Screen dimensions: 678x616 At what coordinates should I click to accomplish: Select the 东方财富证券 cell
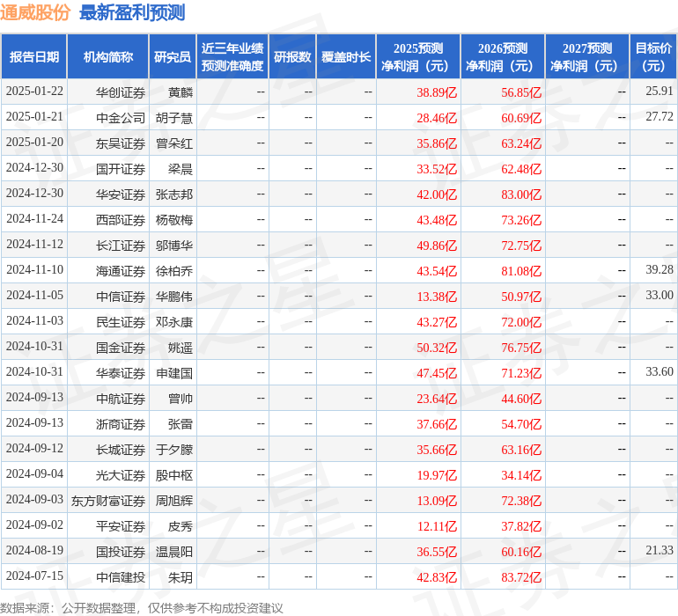[108, 501]
